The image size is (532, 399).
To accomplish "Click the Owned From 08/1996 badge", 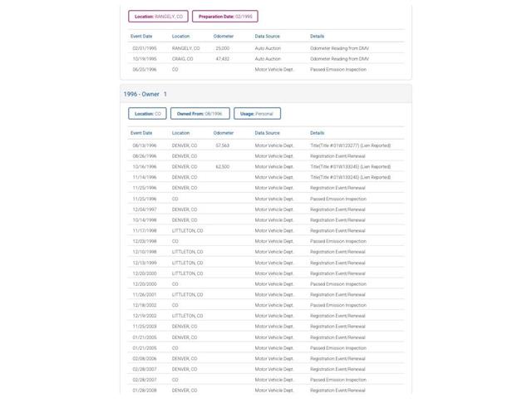I will 199,114.
